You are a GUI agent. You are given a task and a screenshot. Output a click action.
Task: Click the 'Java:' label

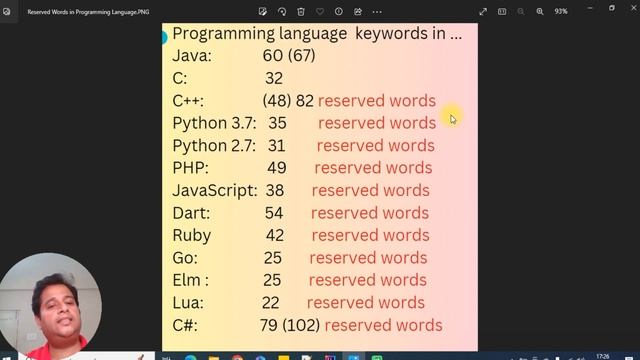tap(192, 56)
